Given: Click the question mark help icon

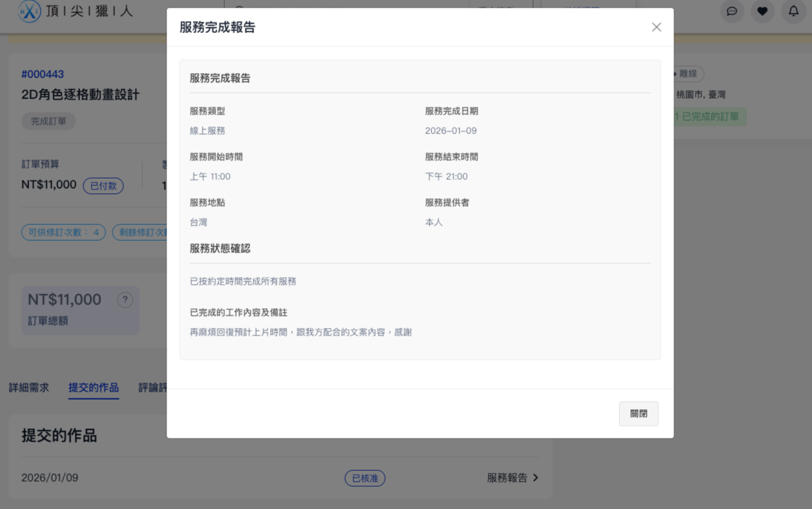Looking at the screenshot, I should (125, 300).
